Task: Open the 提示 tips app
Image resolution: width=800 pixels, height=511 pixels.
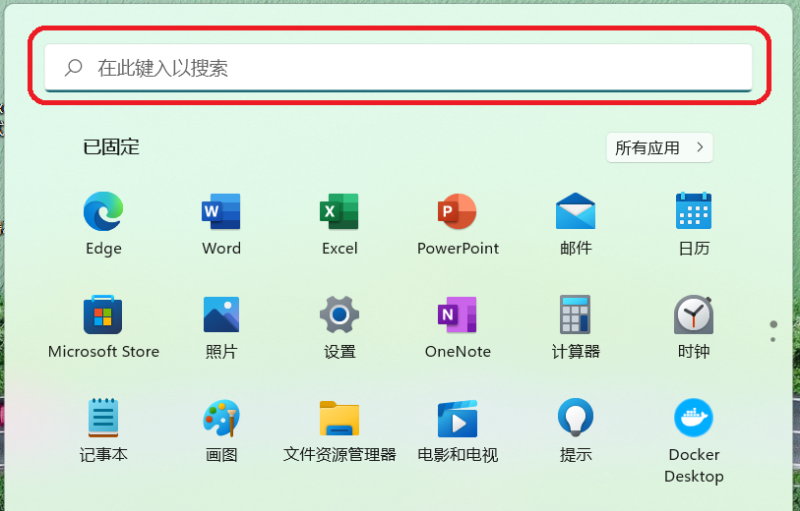Action: (576, 430)
